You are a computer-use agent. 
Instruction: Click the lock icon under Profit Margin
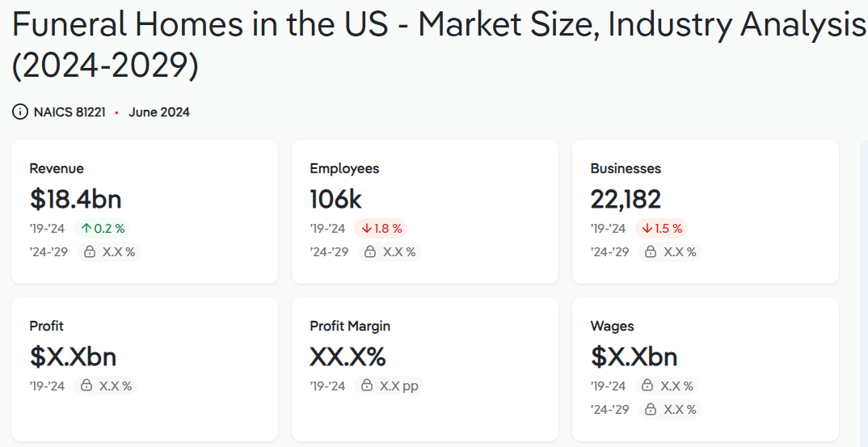(x=367, y=386)
